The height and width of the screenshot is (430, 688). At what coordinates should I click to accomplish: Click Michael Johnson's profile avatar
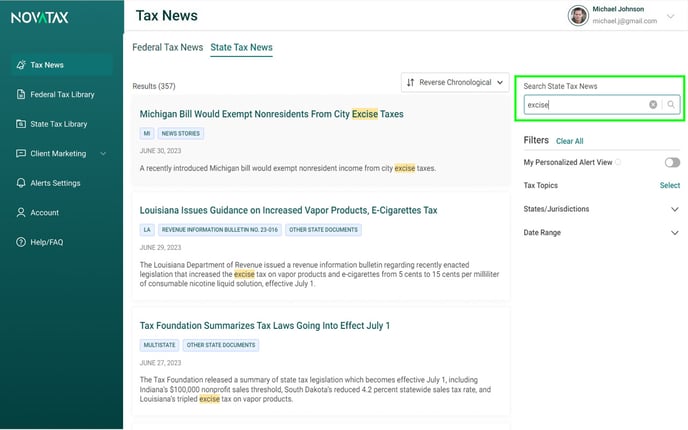[x=578, y=15]
